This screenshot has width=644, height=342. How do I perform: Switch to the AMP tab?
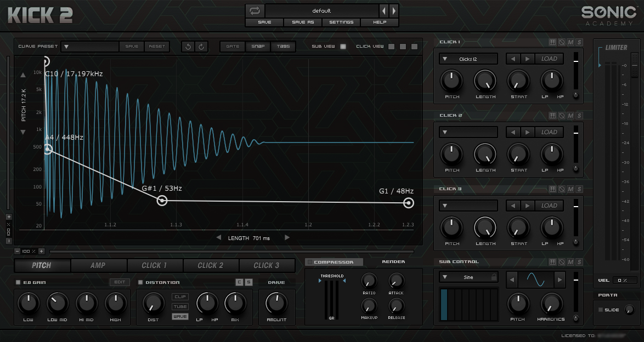[x=98, y=265]
